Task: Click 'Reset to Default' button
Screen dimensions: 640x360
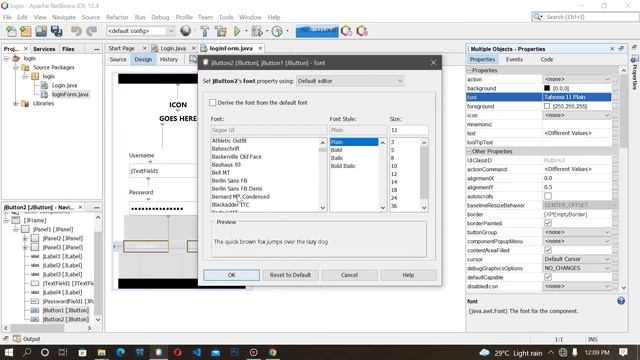Action: point(290,275)
